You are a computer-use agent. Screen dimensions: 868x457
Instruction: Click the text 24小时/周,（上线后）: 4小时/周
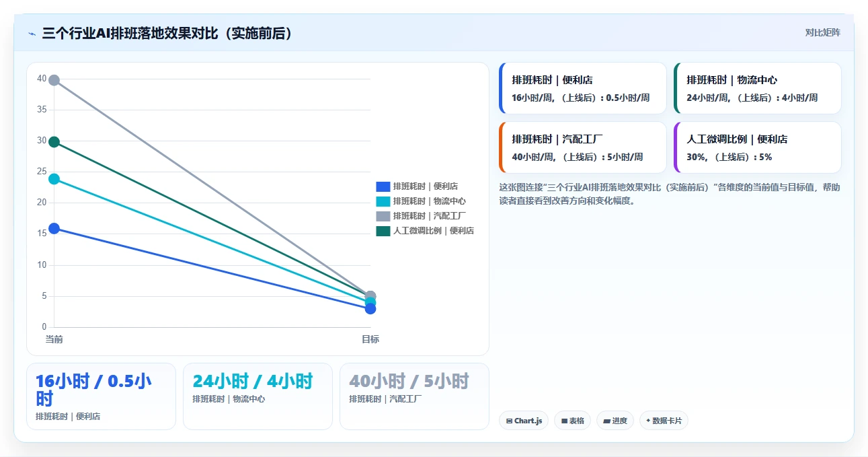(x=752, y=98)
